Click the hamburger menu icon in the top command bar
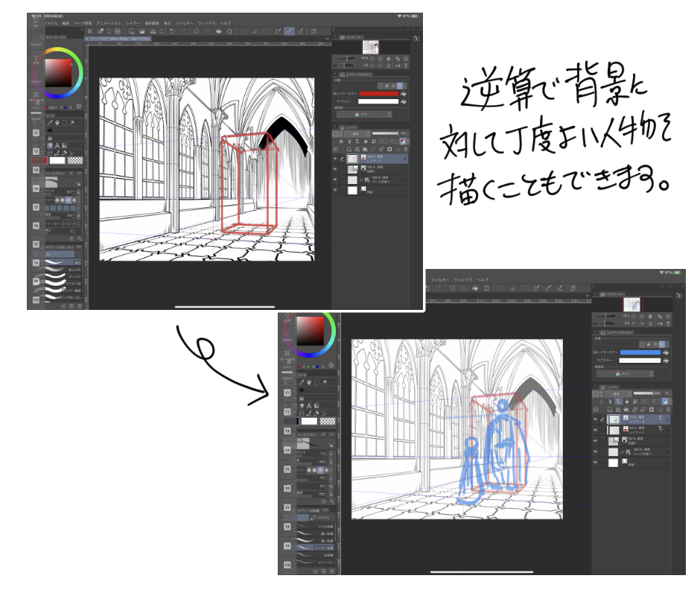 pos(89,31)
